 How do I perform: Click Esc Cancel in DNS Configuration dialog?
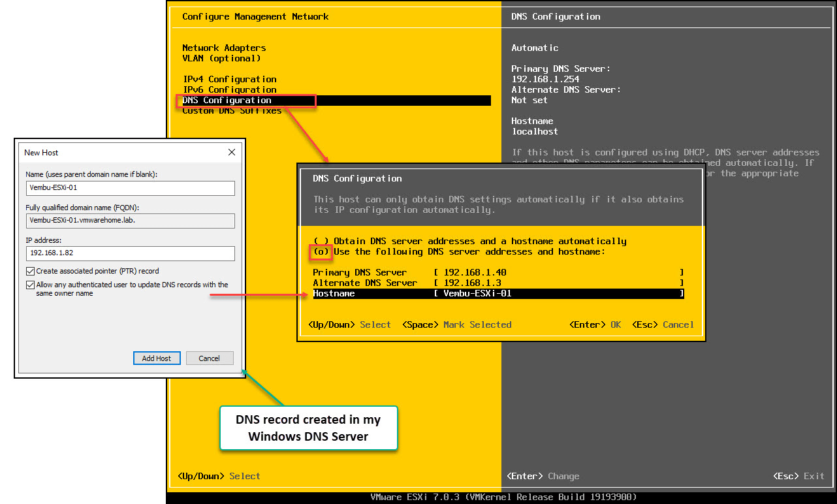(x=663, y=324)
